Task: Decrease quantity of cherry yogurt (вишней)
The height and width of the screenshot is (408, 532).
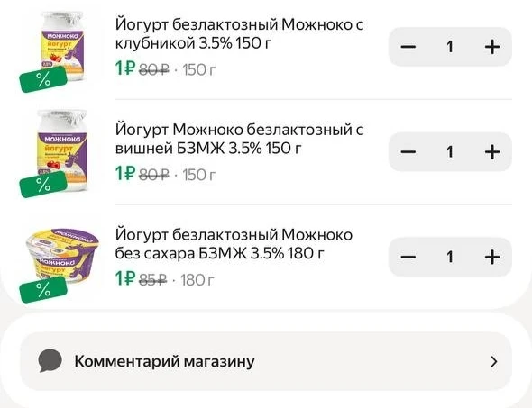Action: coord(408,152)
